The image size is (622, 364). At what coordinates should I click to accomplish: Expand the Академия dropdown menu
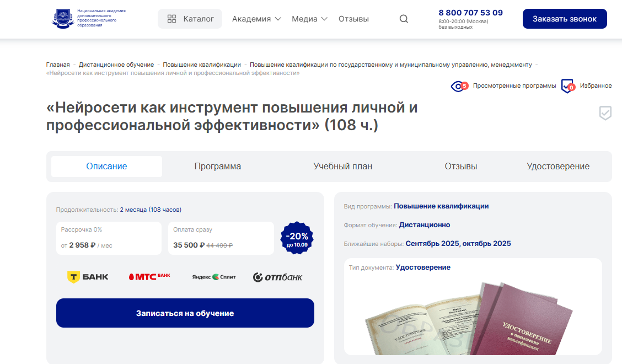(x=256, y=19)
